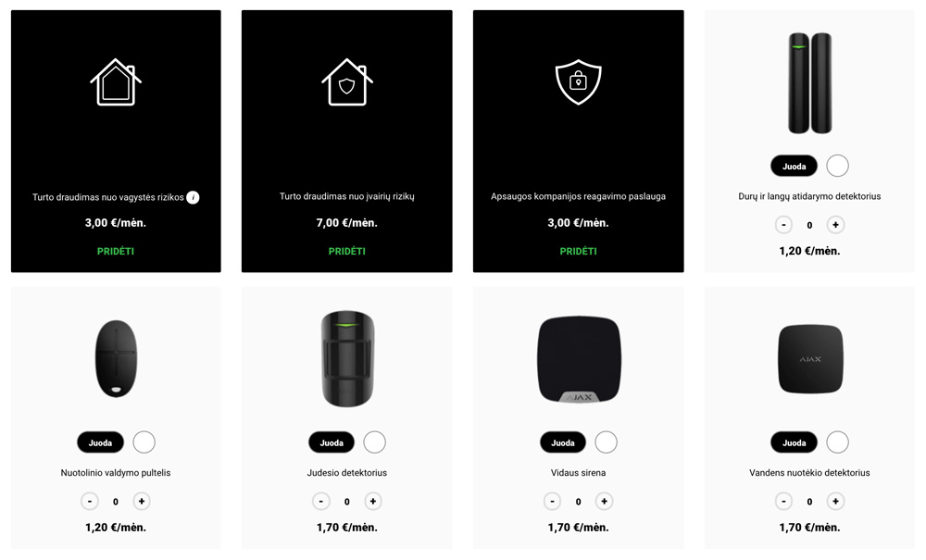Increase water leak detector quantity

click(835, 502)
